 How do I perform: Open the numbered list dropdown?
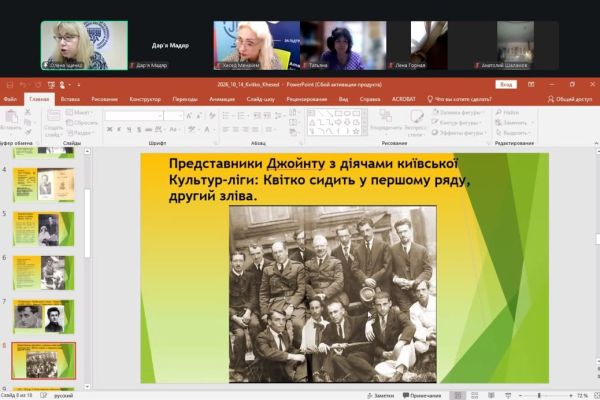(243, 116)
